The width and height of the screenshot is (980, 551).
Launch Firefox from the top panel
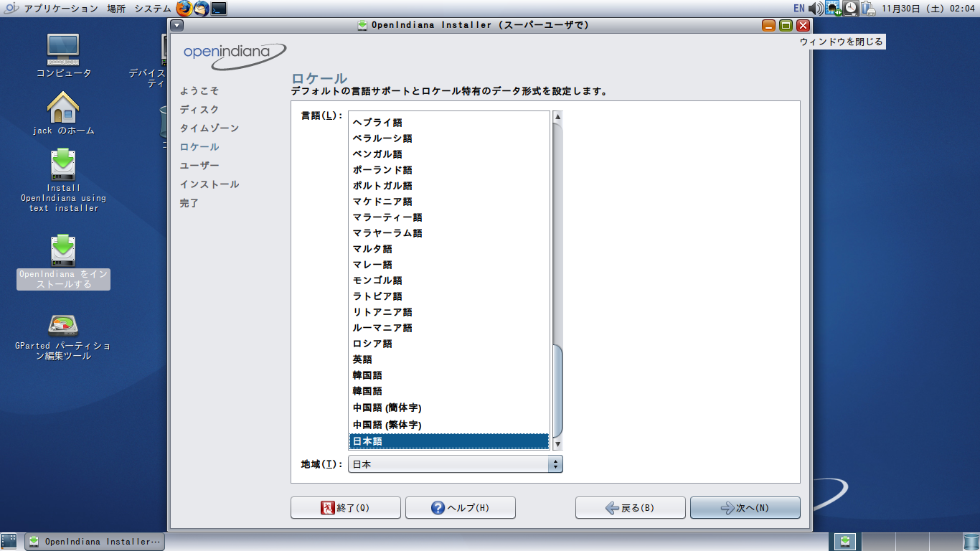pos(184,9)
